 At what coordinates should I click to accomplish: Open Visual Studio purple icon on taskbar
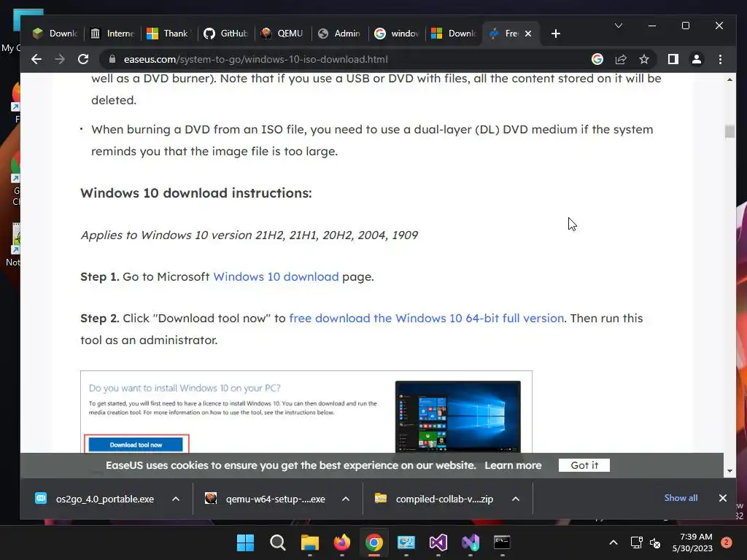click(x=438, y=542)
